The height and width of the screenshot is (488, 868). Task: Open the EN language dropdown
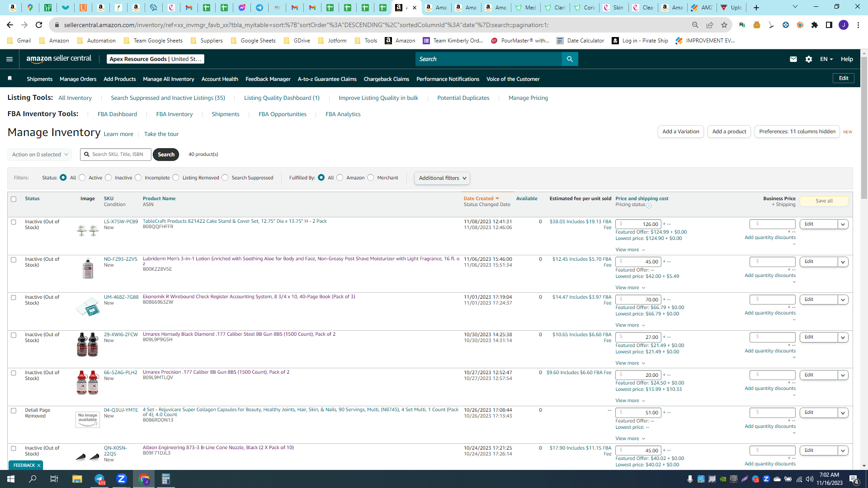pos(826,59)
